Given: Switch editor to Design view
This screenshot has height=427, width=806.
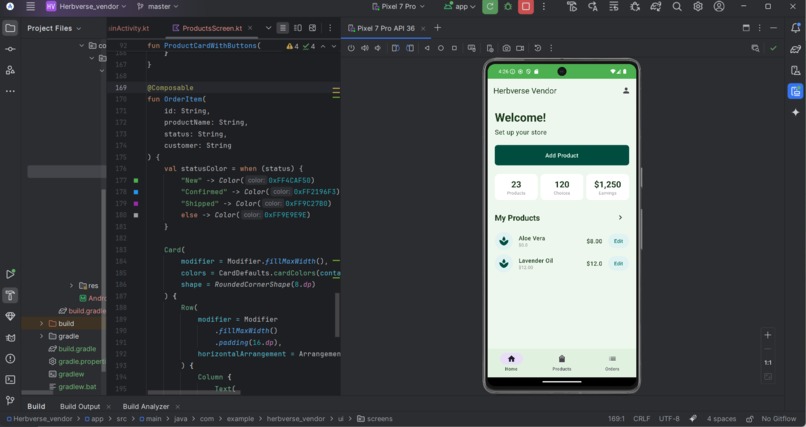Looking at the screenshot, I should point(313,28).
